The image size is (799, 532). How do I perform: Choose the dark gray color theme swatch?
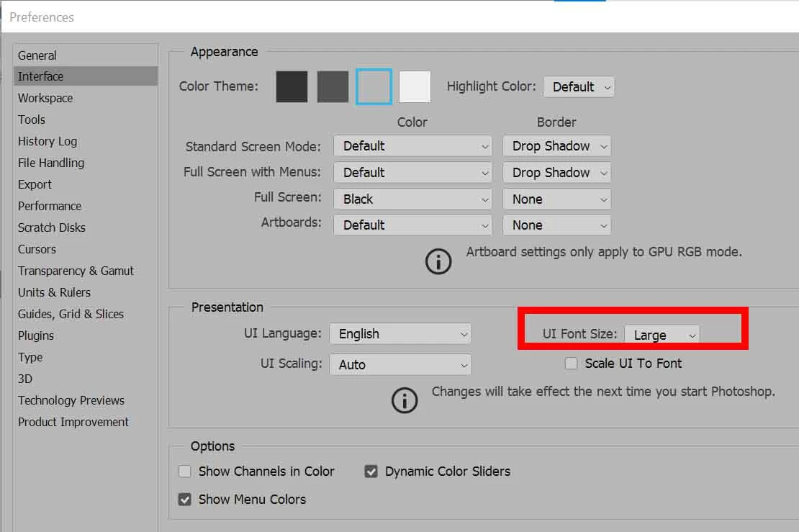tap(333, 86)
